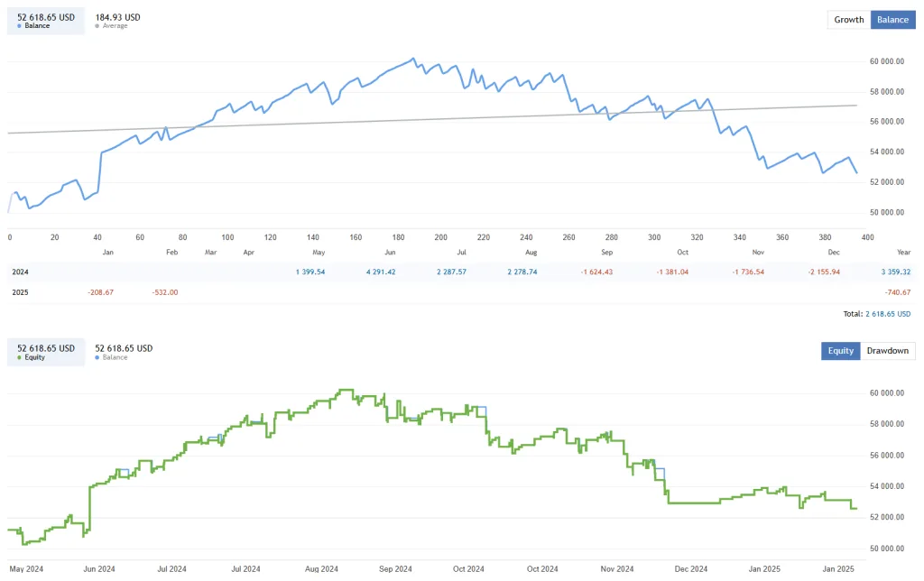Open the Total 2 618.65 USD link
Screen dimensions: 924x581
click(887, 313)
